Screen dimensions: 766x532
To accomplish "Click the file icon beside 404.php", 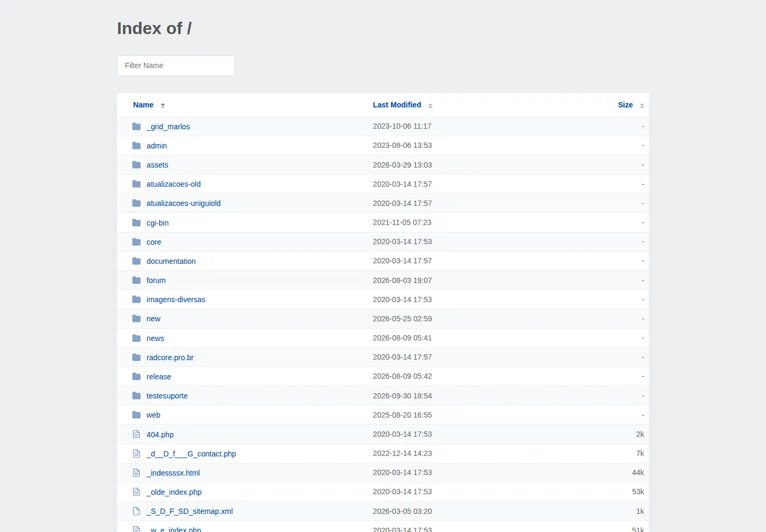I will pos(137,435).
